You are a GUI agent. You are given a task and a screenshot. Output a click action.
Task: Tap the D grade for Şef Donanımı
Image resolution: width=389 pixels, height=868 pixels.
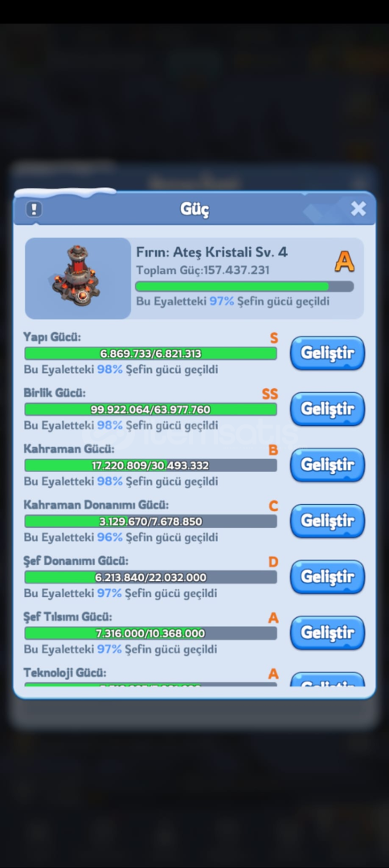point(273,562)
